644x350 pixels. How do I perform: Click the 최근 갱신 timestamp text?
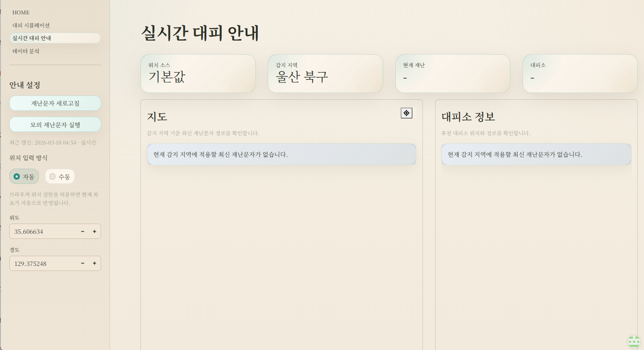pos(53,142)
